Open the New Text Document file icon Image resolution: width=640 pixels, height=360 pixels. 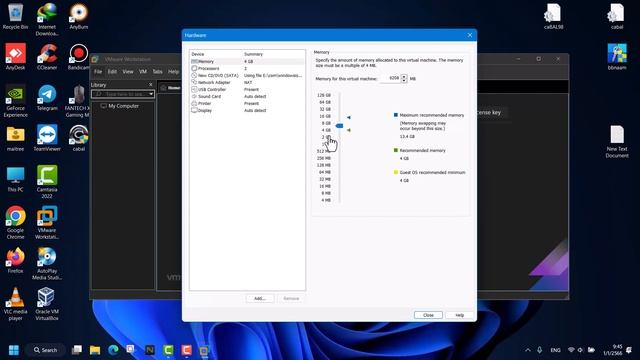(617, 142)
